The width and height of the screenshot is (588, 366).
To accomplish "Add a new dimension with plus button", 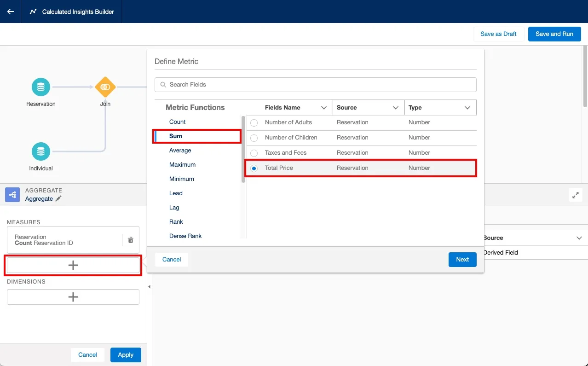I will coord(73,297).
